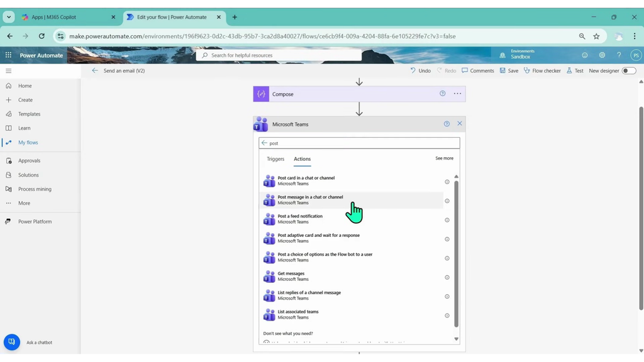Select the List associated teams action
Screen dimensions: 644x362
click(x=351, y=314)
